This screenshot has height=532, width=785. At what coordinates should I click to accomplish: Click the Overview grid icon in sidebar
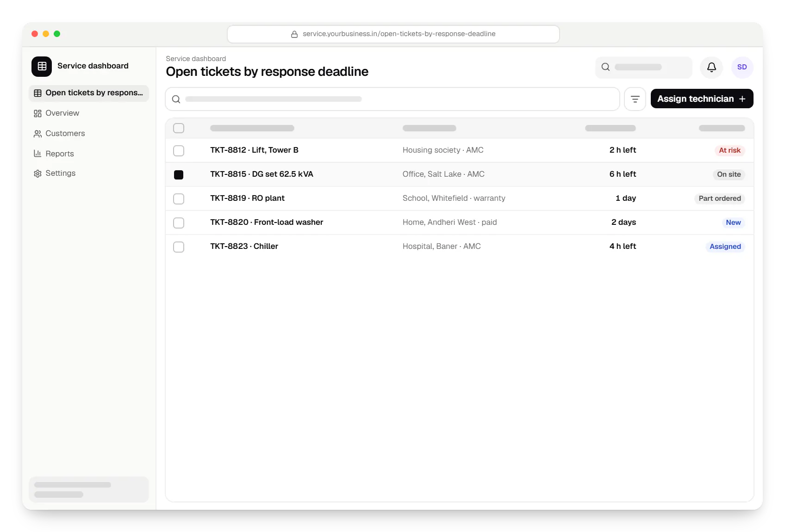pos(37,113)
